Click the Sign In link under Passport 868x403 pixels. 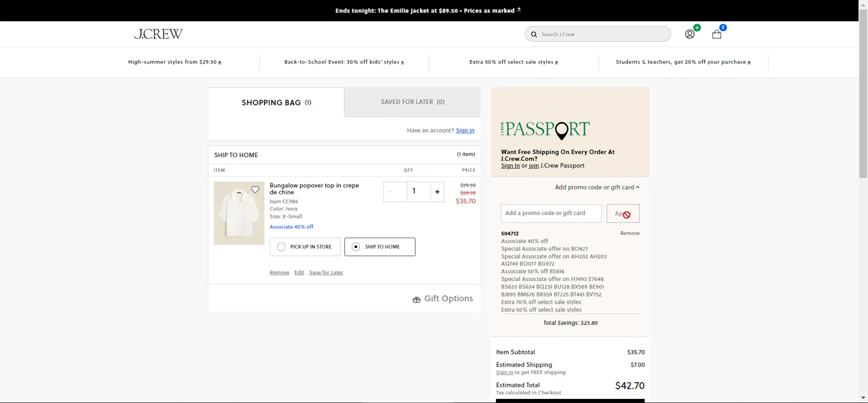pos(510,166)
